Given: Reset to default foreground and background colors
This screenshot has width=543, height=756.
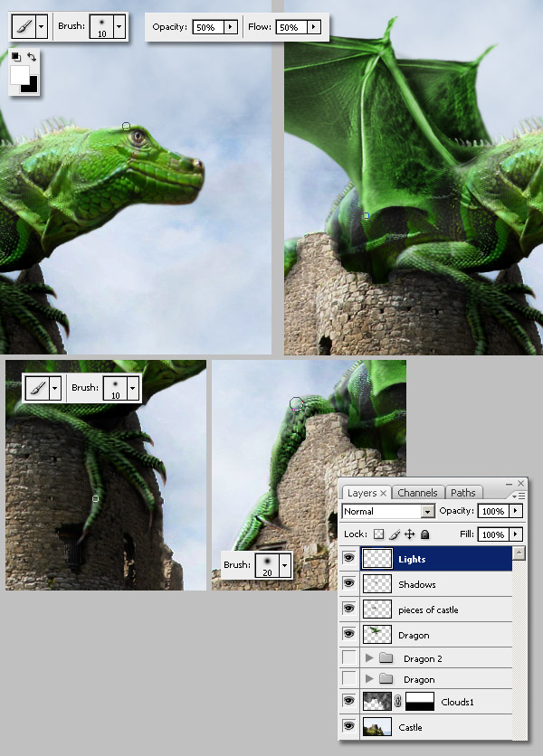Looking at the screenshot, I should [x=16, y=56].
